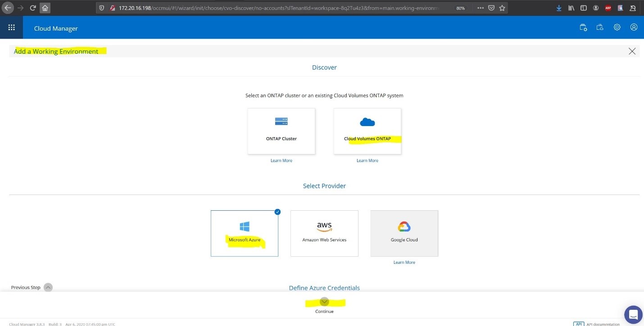Image resolution: width=644 pixels, height=326 pixels.
Task: Choose Amazon Web Services as provider
Action: [324, 233]
